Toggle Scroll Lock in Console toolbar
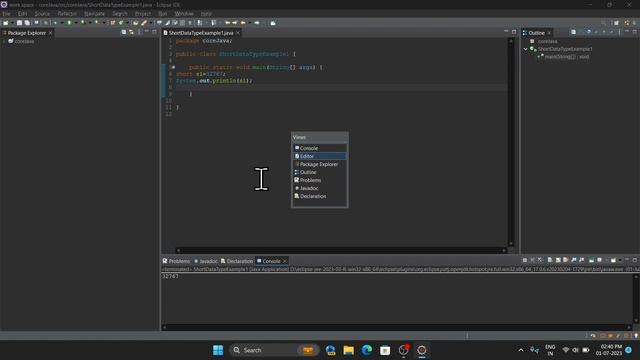 click(x=558, y=260)
